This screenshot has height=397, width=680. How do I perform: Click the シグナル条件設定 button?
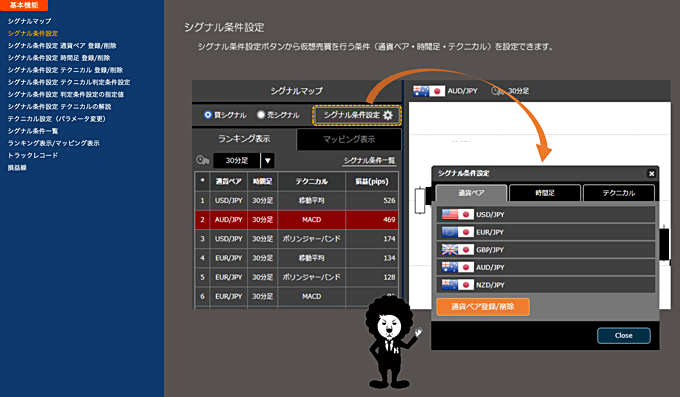pyautogui.click(x=356, y=115)
